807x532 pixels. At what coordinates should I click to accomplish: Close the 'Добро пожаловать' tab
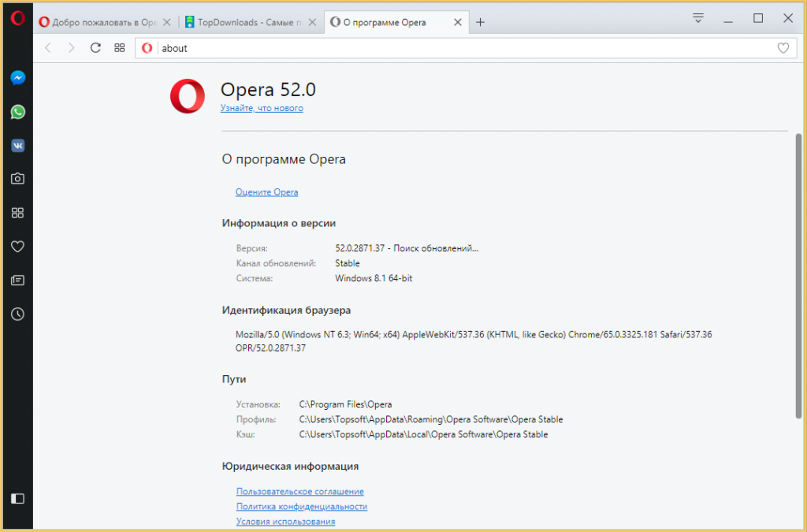pos(167,22)
